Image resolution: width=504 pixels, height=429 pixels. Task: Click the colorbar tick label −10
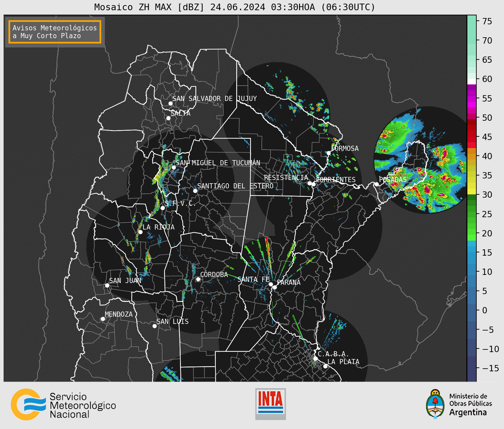pyautogui.click(x=490, y=349)
